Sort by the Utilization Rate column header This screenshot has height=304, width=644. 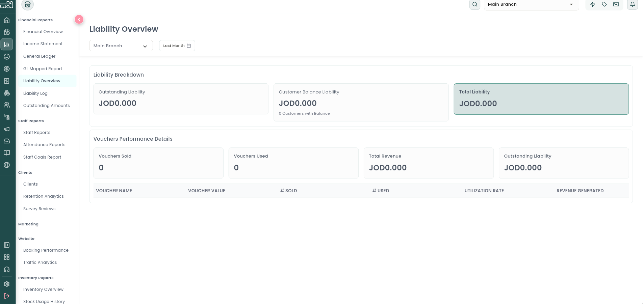click(484, 191)
